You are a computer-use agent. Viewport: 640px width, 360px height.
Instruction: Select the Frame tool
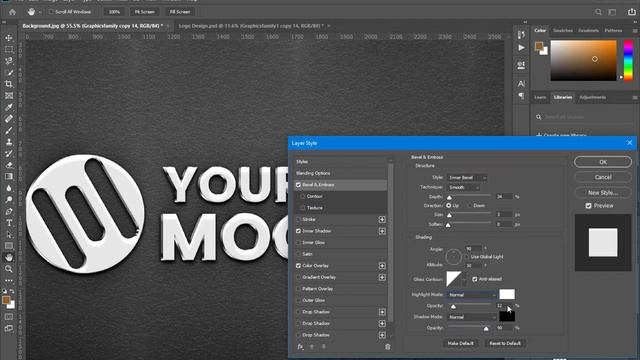pos(9,96)
